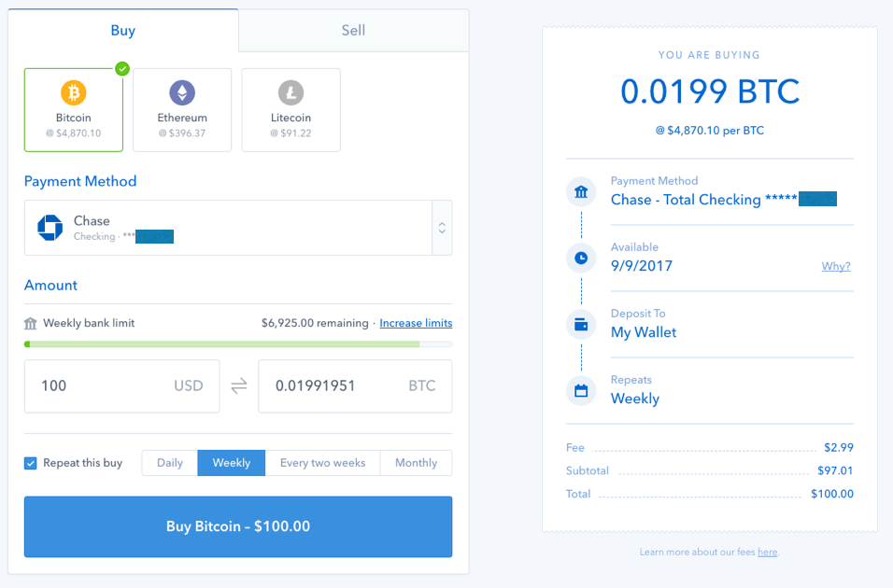This screenshot has height=588, width=893.
Task: Select the Litecoin coin icon
Action: click(291, 92)
